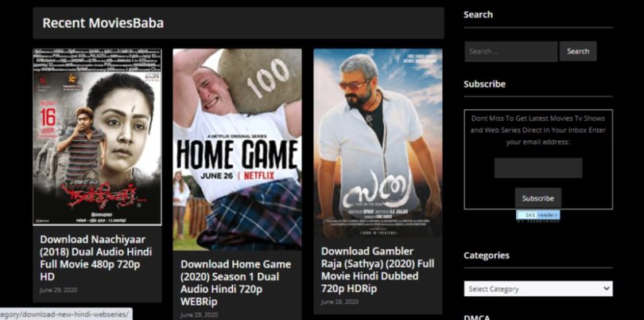This screenshot has width=644, height=320.
Task: Click the email address input box
Action: (x=538, y=168)
